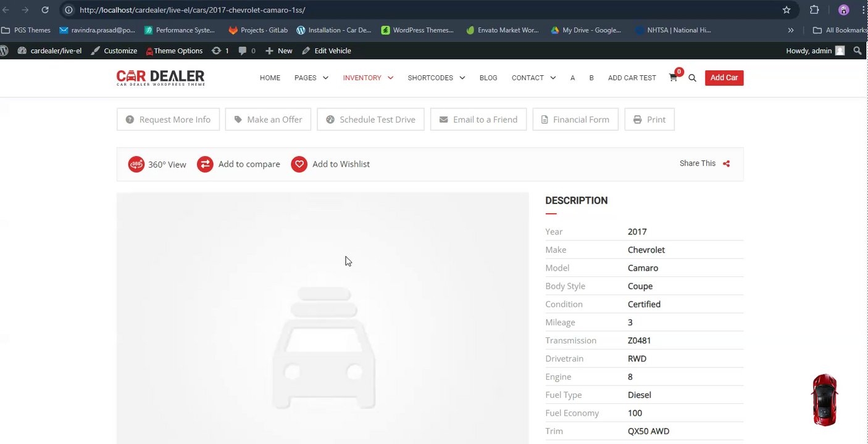Screen dimensions: 868x444
Task: Click the Share This icon
Action: point(727,163)
